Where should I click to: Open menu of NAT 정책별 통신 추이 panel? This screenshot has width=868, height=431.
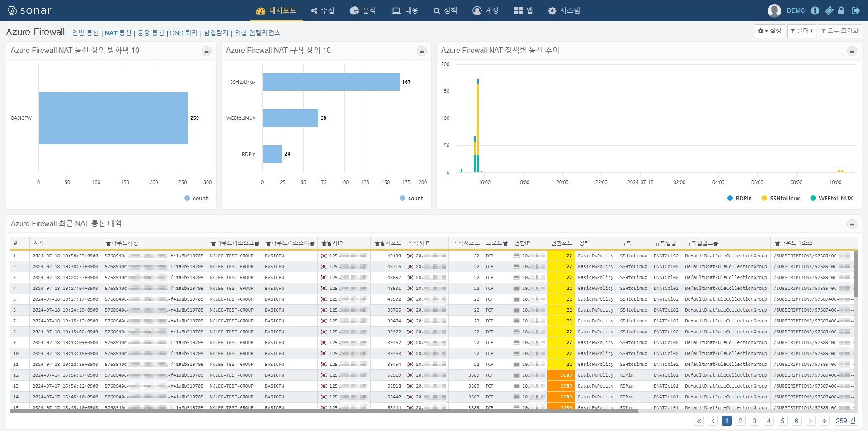click(852, 51)
